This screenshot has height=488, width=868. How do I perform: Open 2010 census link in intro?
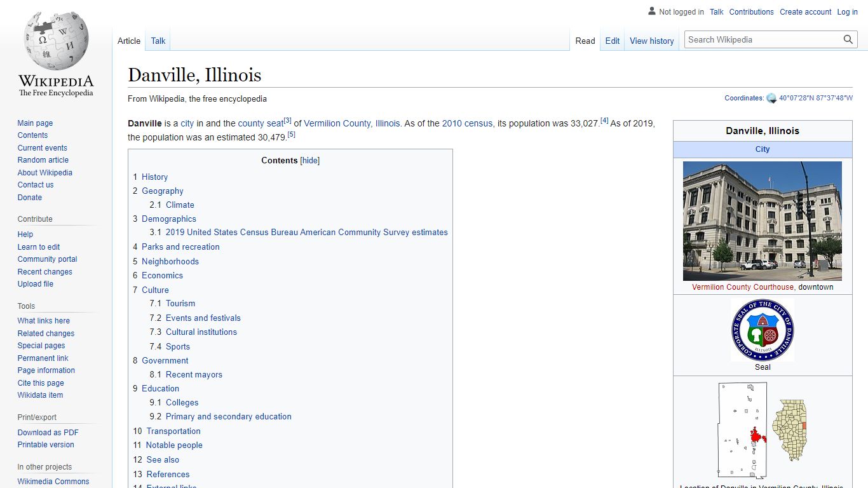pyautogui.click(x=467, y=123)
